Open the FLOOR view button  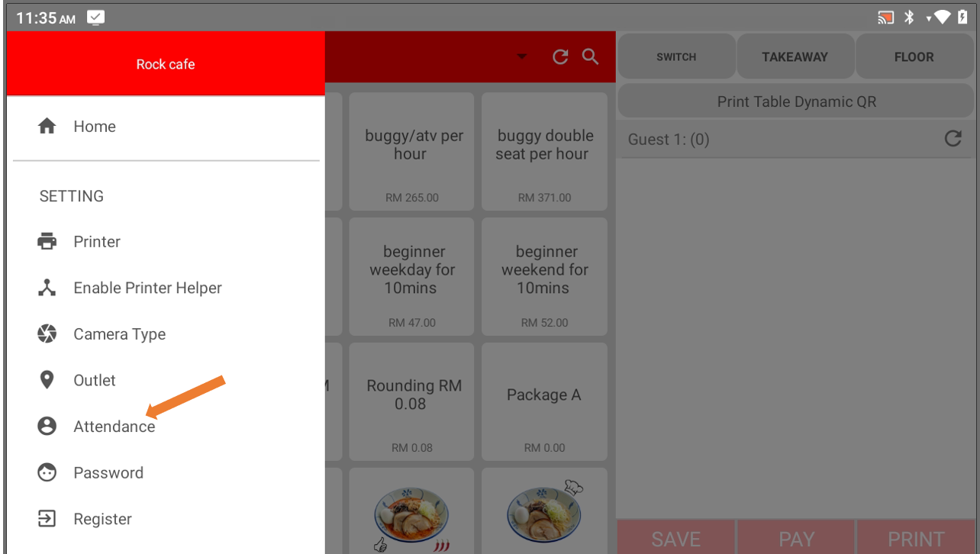914,56
